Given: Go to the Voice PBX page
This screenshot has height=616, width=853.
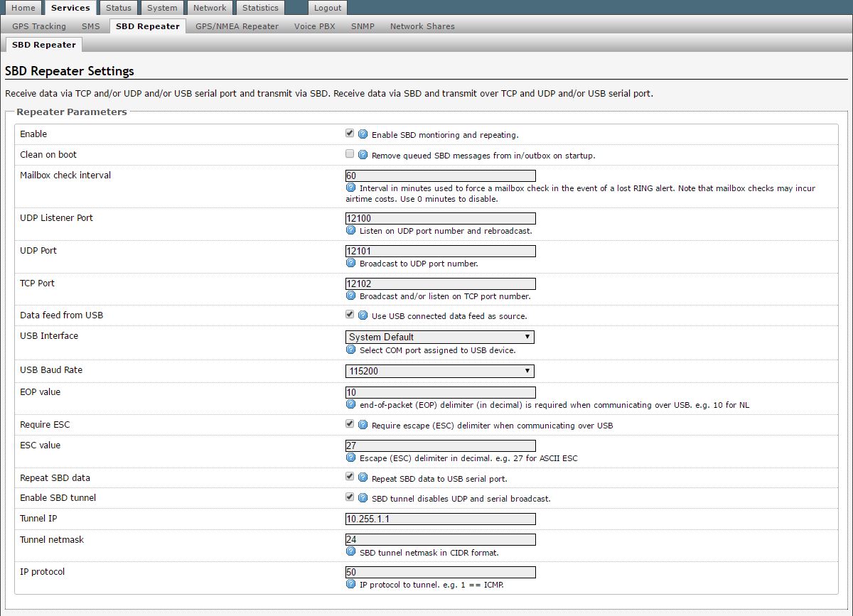Looking at the screenshot, I should pos(314,26).
